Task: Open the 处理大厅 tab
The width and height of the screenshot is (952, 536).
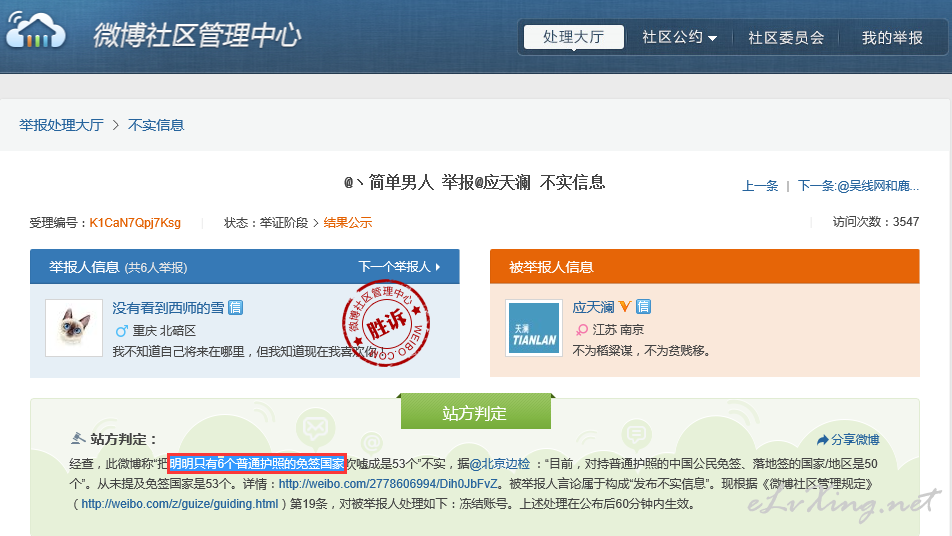Action: (574, 37)
